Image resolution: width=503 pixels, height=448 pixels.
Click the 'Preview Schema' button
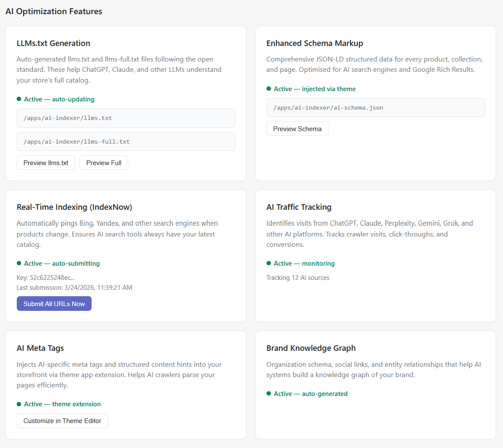coord(297,128)
